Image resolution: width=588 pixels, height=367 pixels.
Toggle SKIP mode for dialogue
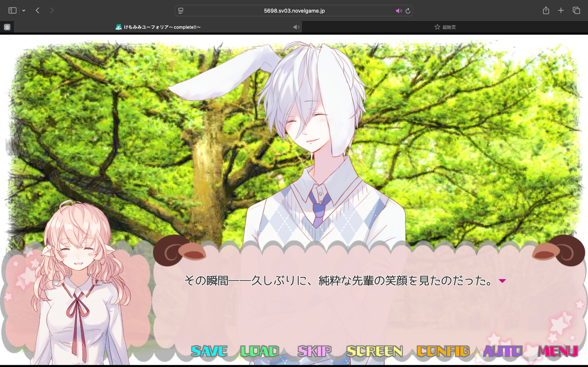tap(314, 351)
